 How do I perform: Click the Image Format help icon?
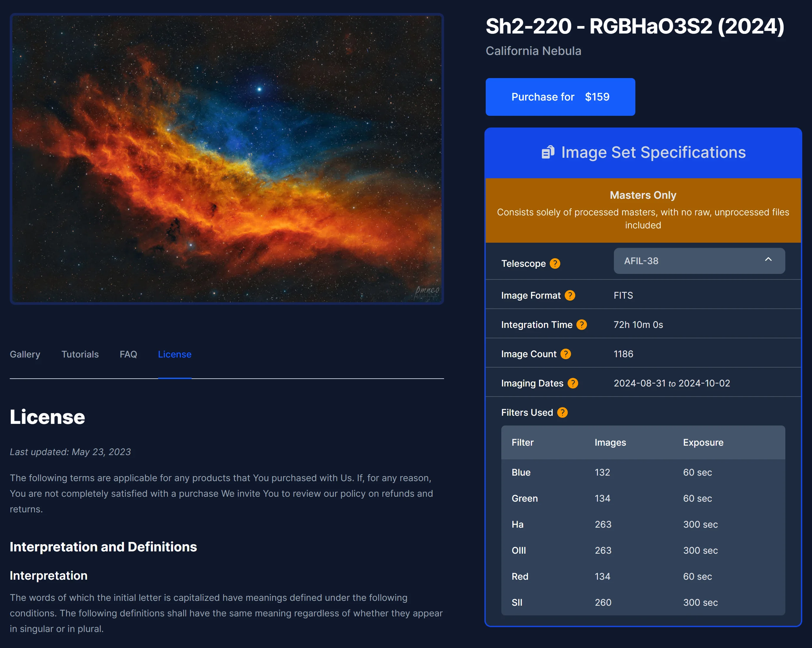coord(570,296)
